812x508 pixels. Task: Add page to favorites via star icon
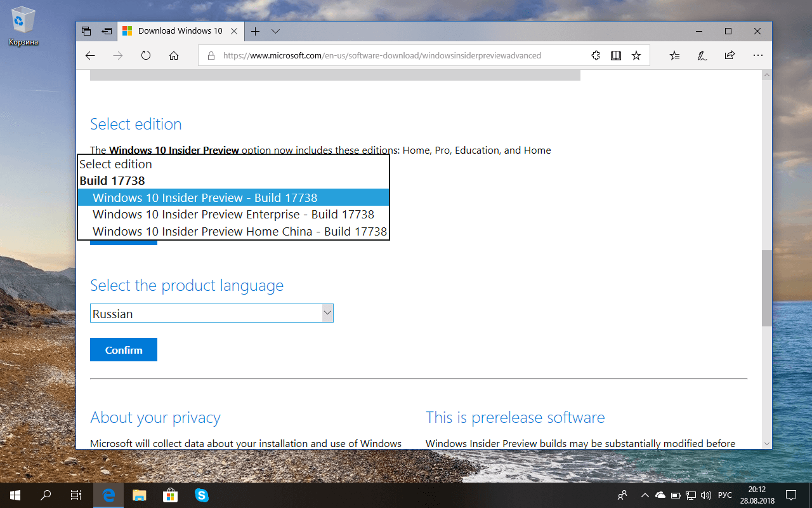pyautogui.click(x=636, y=55)
